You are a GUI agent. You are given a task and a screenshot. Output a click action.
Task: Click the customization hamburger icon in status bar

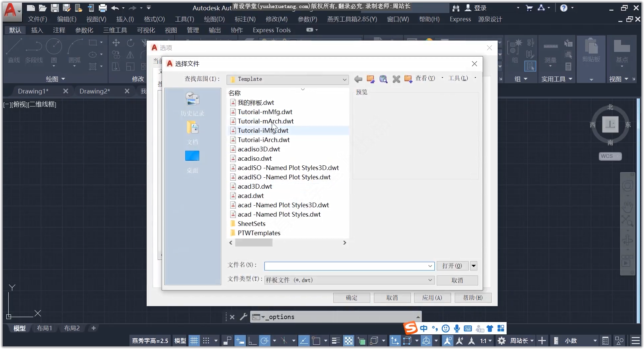click(x=636, y=341)
